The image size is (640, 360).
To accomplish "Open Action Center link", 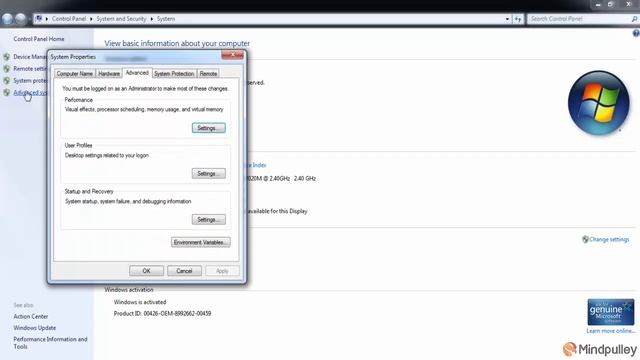I will (31, 316).
